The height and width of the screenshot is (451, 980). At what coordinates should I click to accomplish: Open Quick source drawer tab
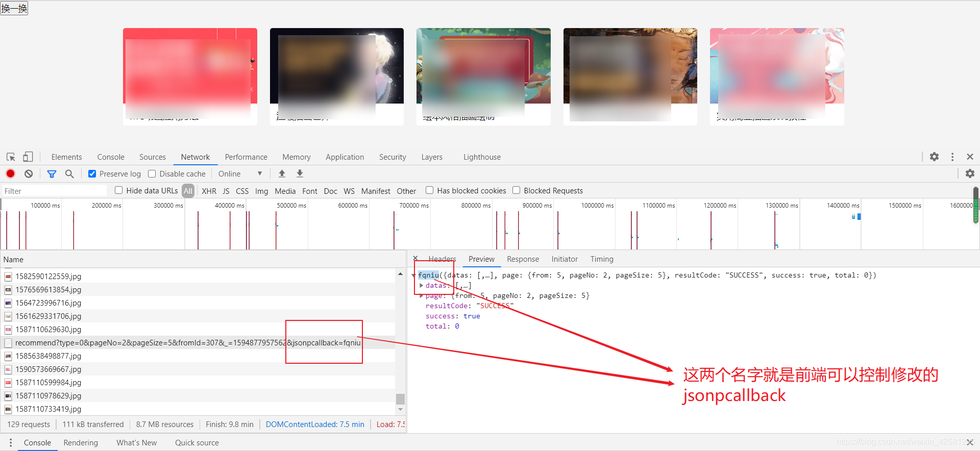[197, 443]
